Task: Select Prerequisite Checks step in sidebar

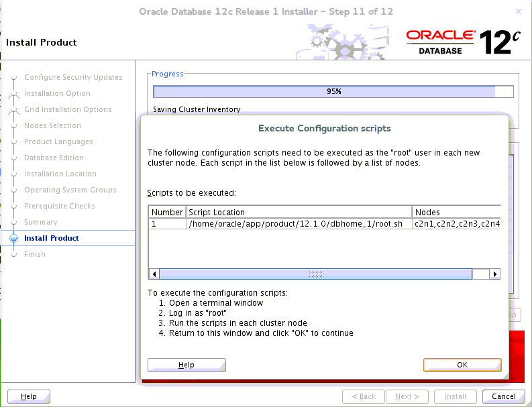Action: (59, 206)
